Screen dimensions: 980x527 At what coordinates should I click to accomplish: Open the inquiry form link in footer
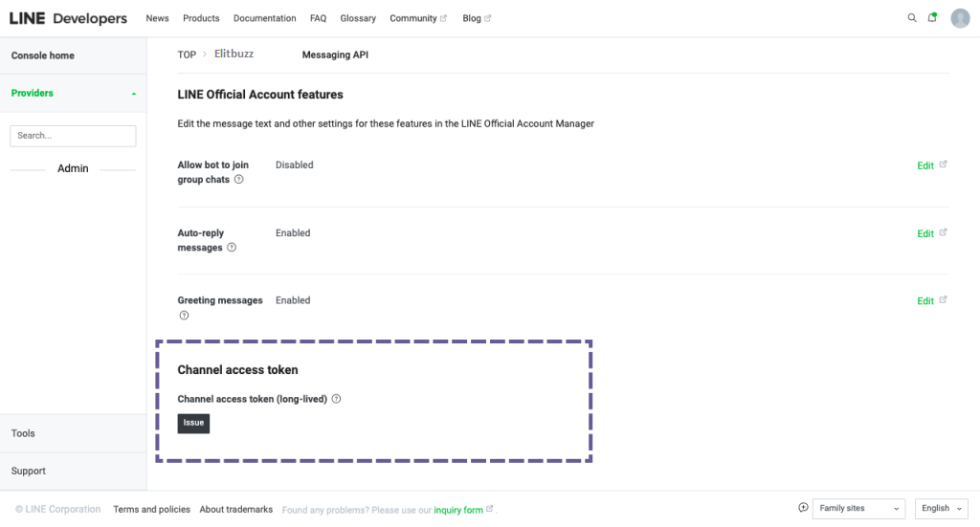pos(458,510)
